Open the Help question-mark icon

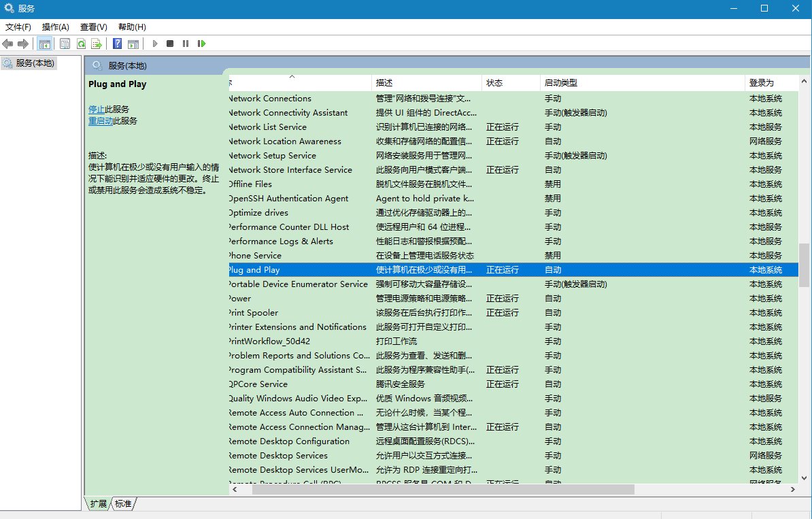[x=118, y=44]
